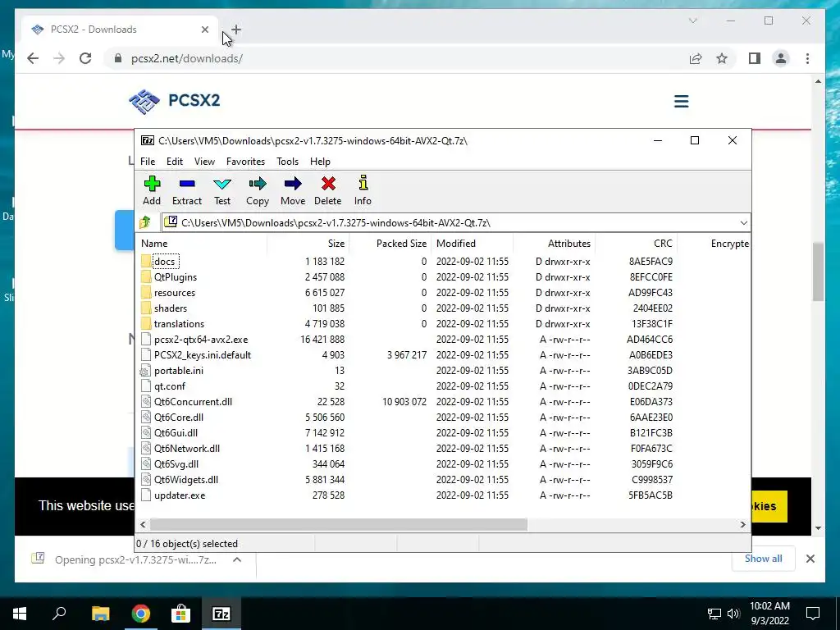
Task: Click the red Delete icon
Action: (x=328, y=190)
